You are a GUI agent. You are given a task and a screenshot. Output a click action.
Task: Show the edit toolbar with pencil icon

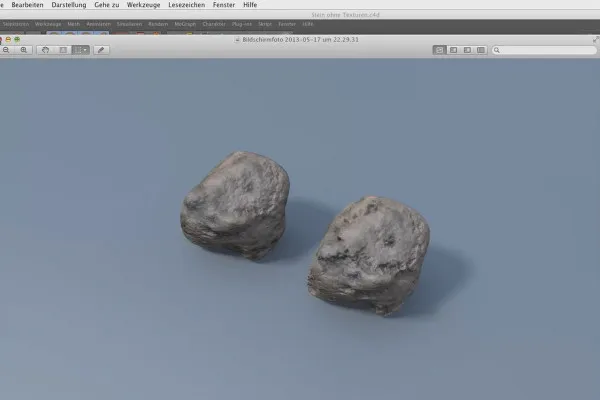pyautogui.click(x=101, y=50)
